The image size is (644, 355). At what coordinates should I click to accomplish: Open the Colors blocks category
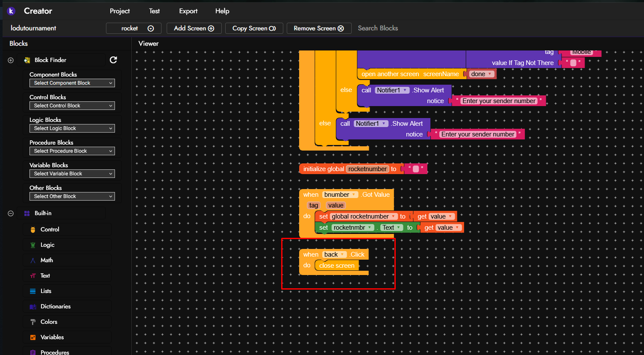point(49,322)
